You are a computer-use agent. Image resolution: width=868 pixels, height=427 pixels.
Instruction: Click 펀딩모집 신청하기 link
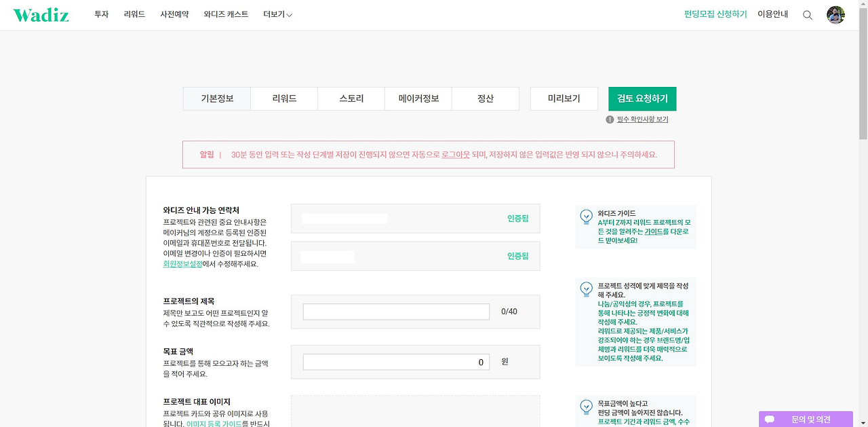[715, 14]
